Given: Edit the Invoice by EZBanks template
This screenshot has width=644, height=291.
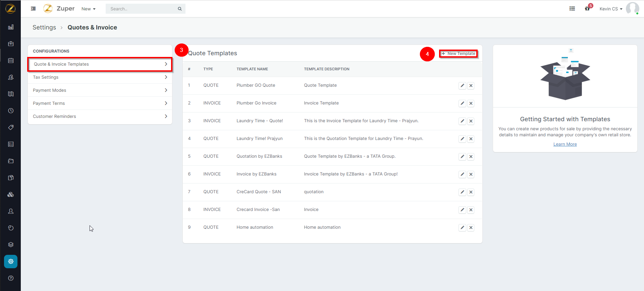Looking at the screenshot, I should tap(462, 174).
